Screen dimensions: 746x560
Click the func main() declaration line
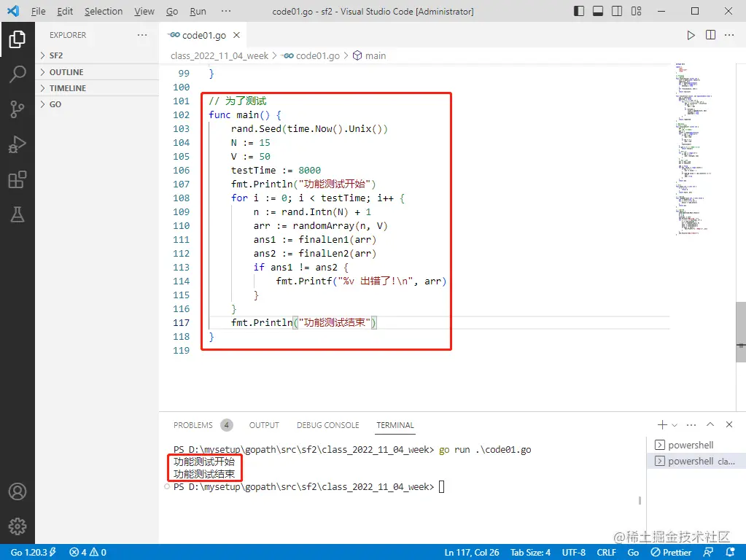tap(245, 114)
